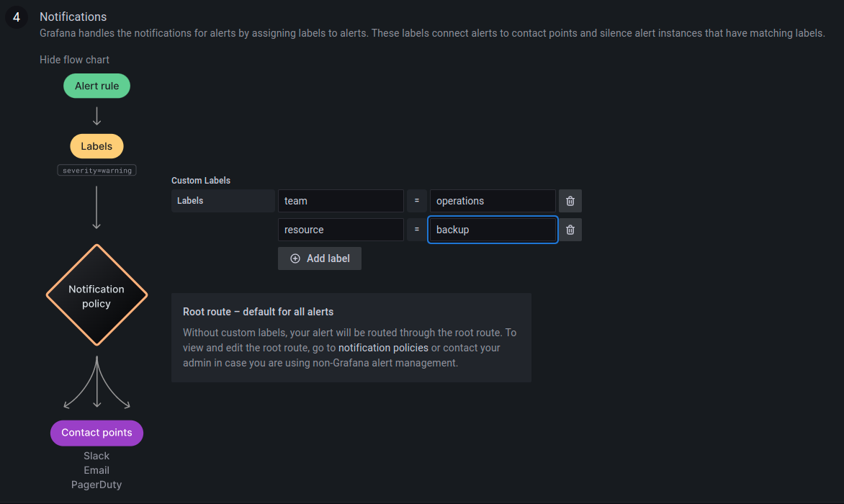The height and width of the screenshot is (504, 844).
Task: Click the resource label key field
Action: click(x=341, y=230)
